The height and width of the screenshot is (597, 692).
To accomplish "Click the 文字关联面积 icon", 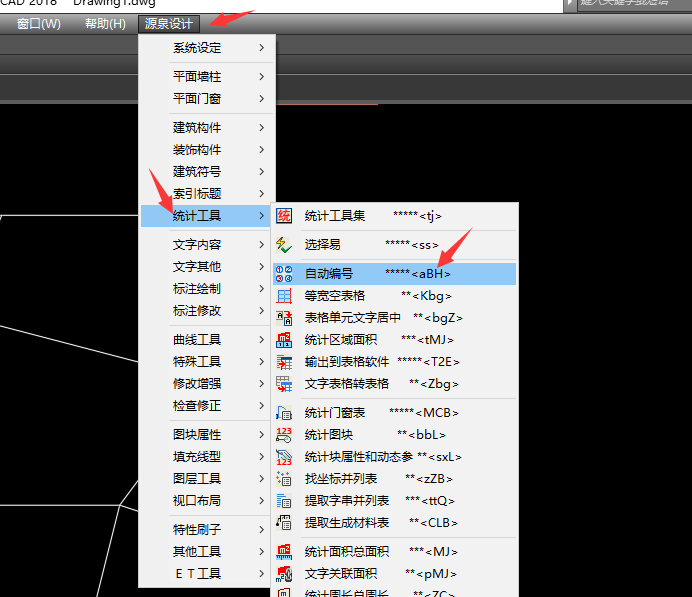I will pyautogui.click(x=284, y=574).
